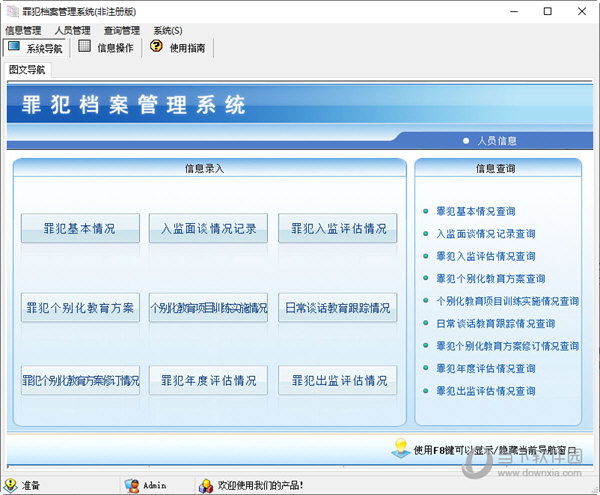600x495 pixels.
Task: Click 罪犯个别化教育方案查询 link
Action: (x=491, y=279)
